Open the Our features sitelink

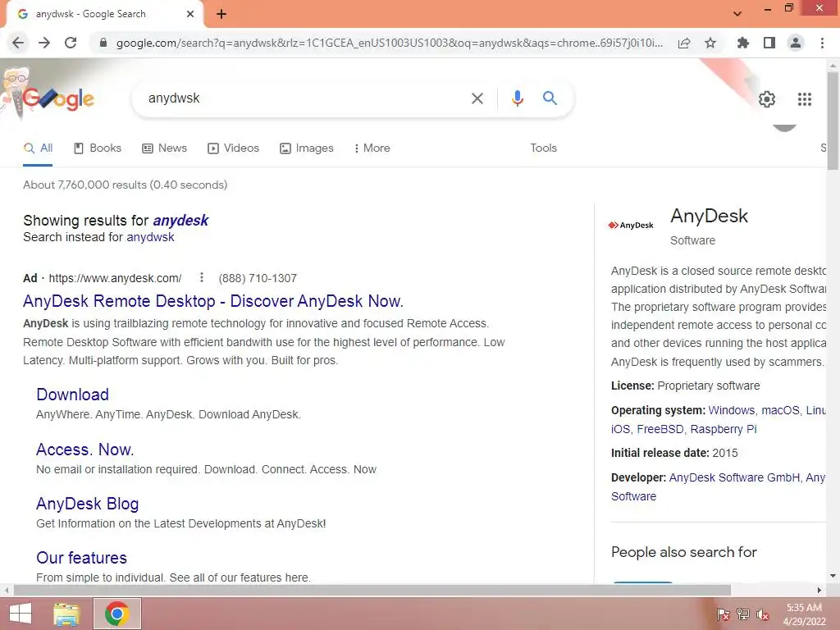click(82, 558)
